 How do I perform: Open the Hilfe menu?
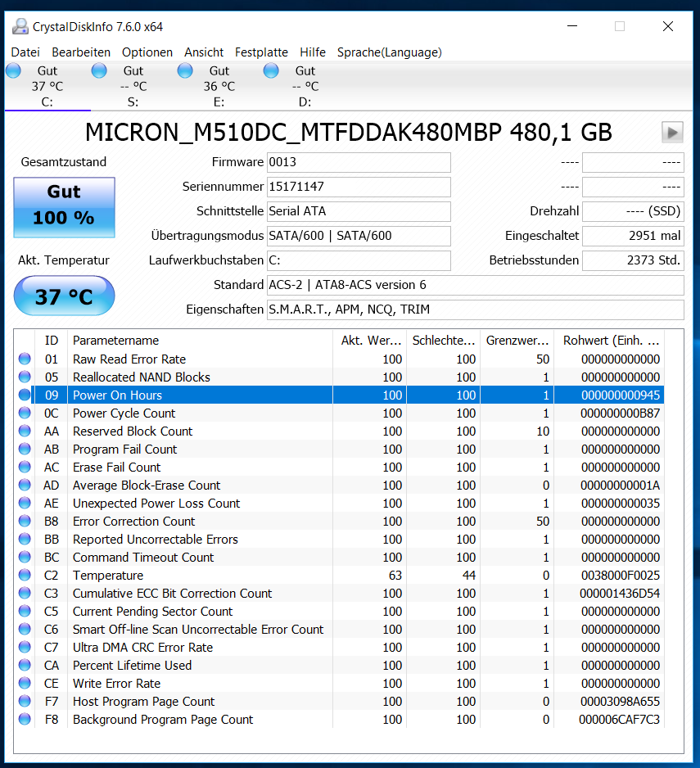313,52
